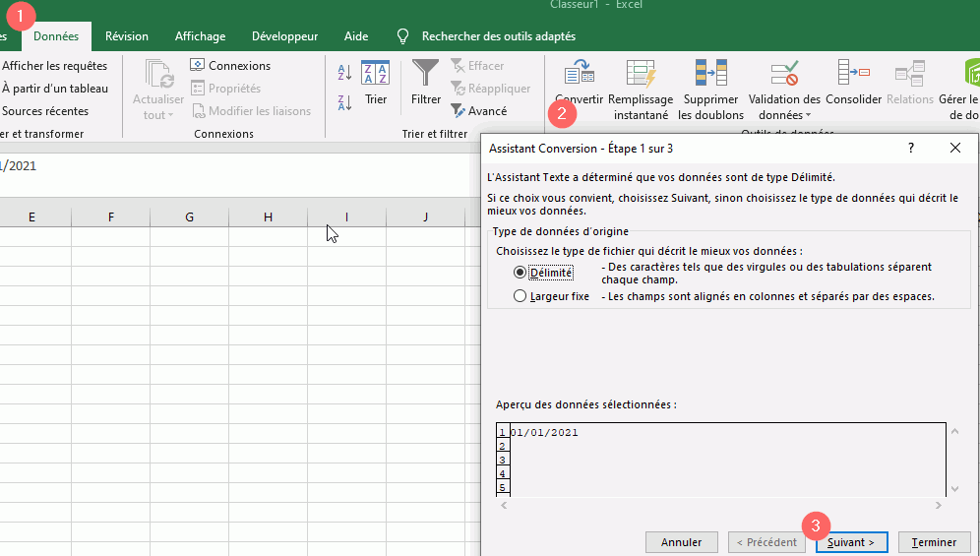The width and height of the screenshot is (980, 556).
Task: Open the Développeur ribbon tab
Action: pos(284,36)
